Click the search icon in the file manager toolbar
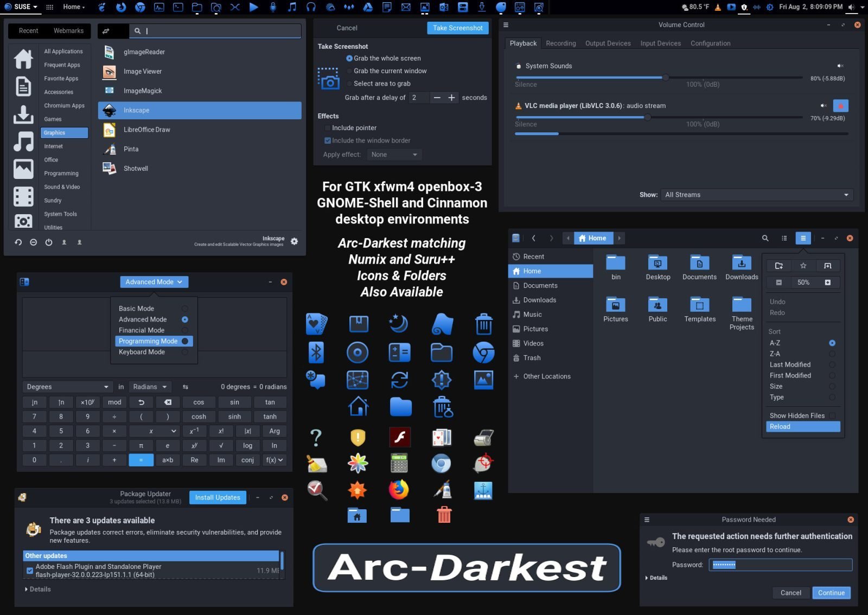Screen dimensions: 868x615 765,238
